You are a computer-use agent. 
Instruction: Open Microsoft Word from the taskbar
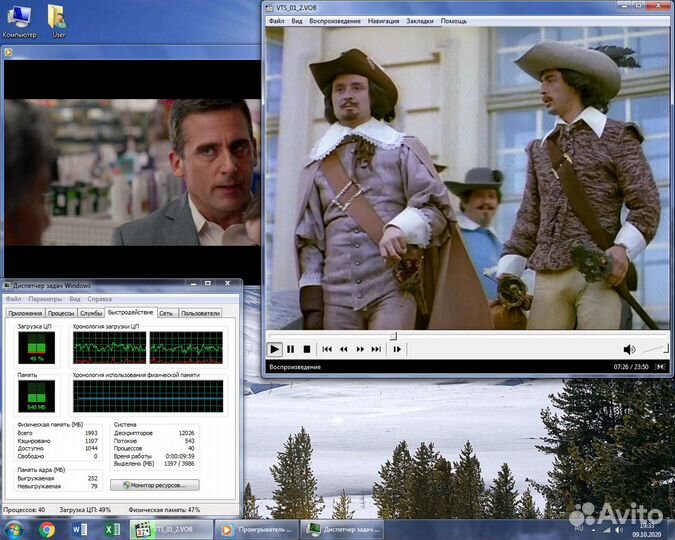80,529
